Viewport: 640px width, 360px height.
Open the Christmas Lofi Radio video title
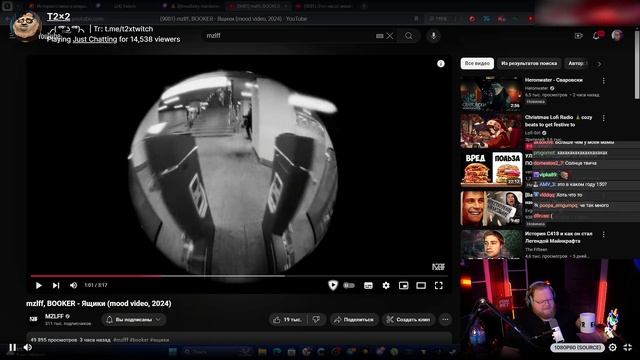(558, 121)
